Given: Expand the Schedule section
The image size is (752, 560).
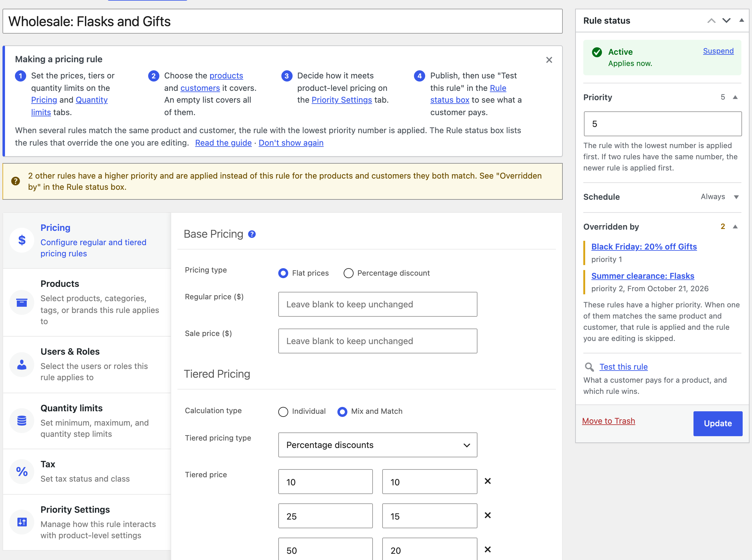Looking at the screenshot, I should click(x=736, y=197).
